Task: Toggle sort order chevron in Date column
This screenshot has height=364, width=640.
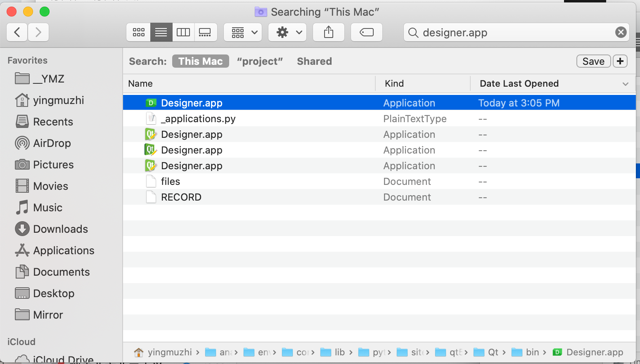Action: coord(626,84)
